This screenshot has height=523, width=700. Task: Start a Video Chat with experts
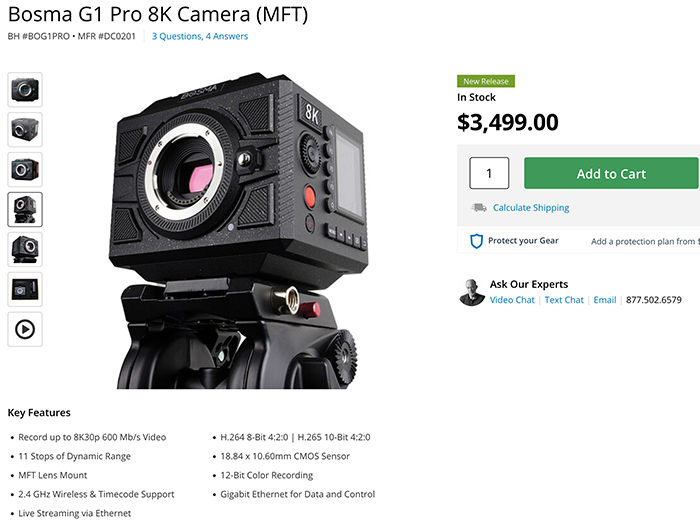[x=512, y=300]
